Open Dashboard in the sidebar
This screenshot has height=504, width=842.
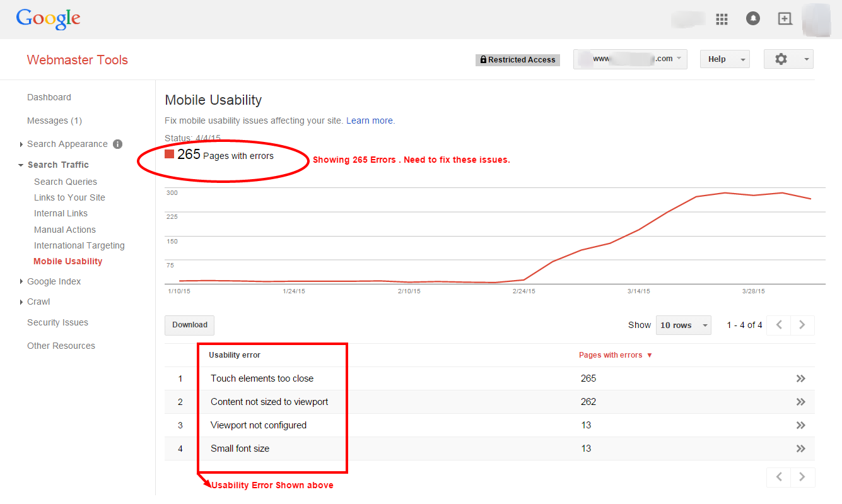(x=49, y=97)
